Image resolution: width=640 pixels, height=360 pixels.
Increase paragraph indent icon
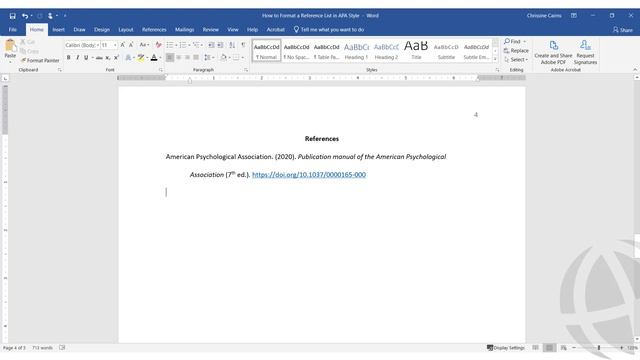(220, 45)
